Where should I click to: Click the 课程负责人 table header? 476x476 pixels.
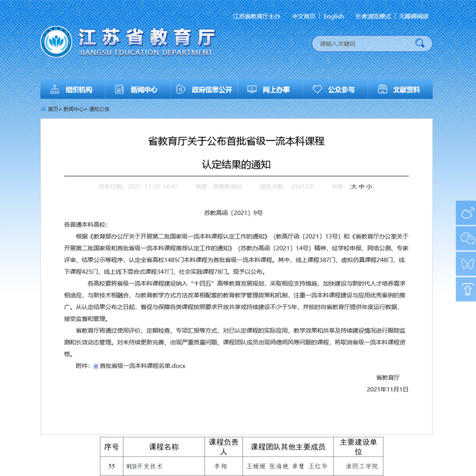(x=224, y=447)
